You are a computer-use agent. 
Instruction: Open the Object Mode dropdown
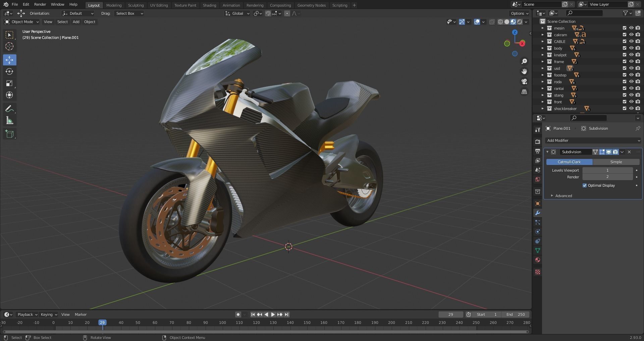(x=22, y=22)
